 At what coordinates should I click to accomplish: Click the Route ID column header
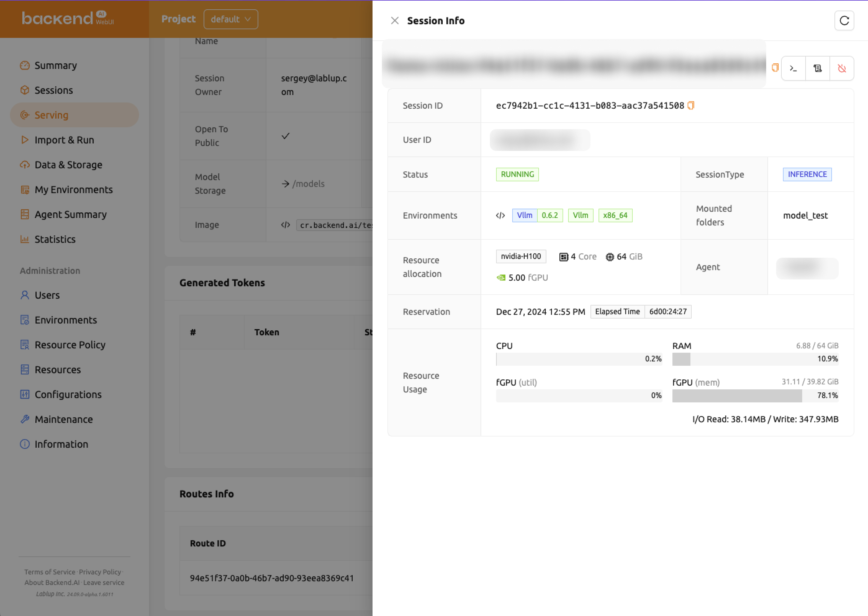[x=208, y=544]
